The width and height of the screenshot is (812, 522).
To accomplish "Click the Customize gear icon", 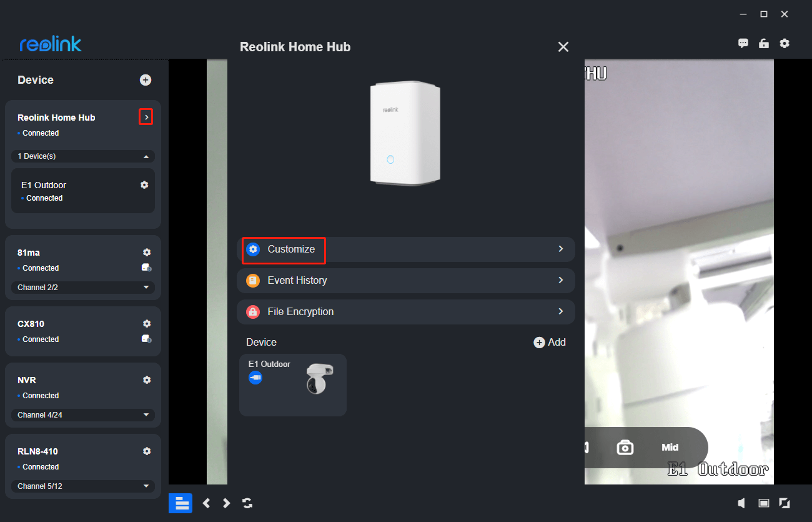I will [x=253, y=249].
